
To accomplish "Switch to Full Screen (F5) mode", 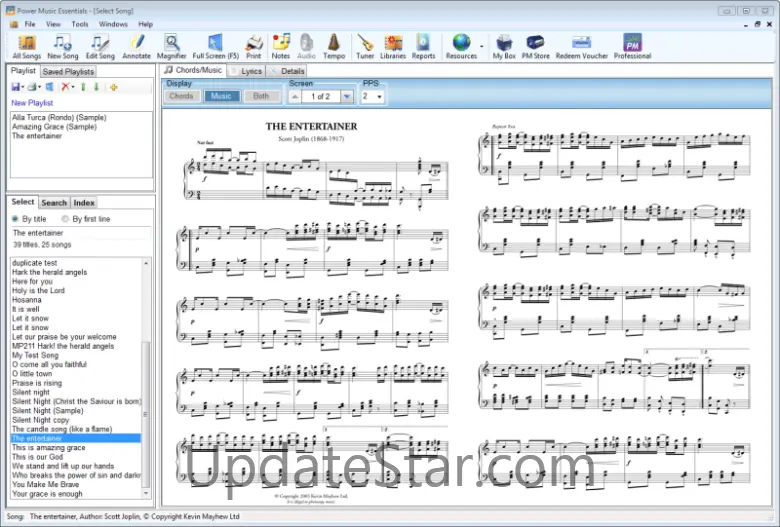I will (215, 47).
